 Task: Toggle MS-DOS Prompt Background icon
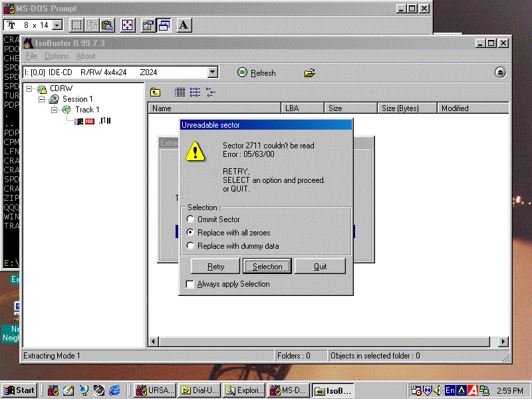click(164, 25)
